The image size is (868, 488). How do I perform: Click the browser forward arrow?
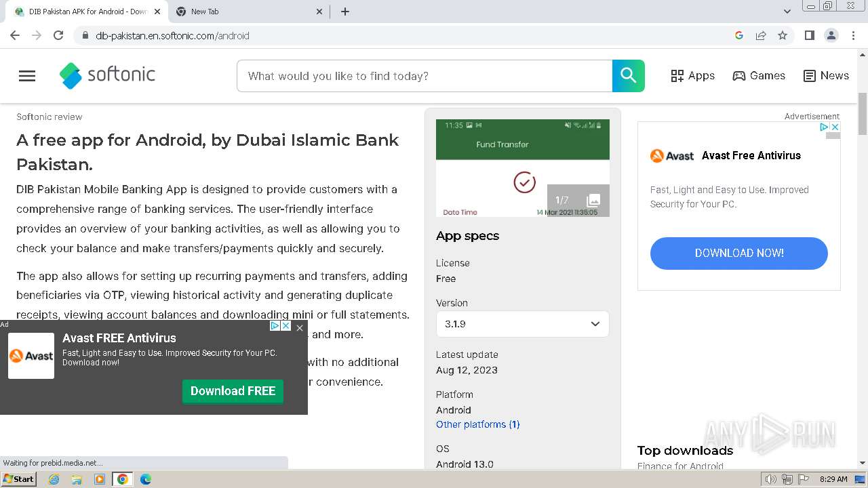[37, 35]
